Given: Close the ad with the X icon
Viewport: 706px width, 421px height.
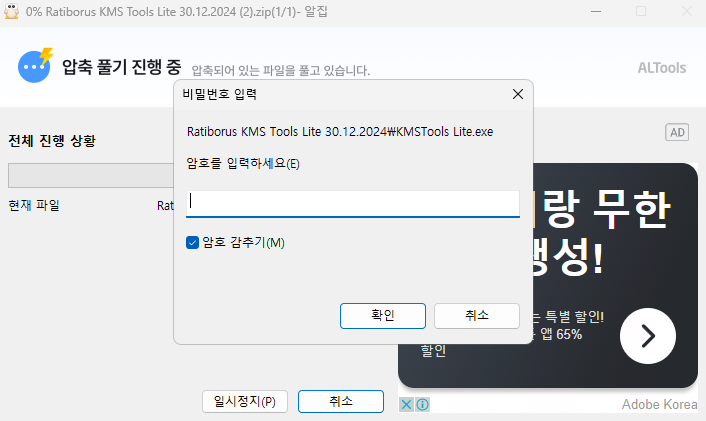Looking at the screenshot, I should [x=406, y=404].
